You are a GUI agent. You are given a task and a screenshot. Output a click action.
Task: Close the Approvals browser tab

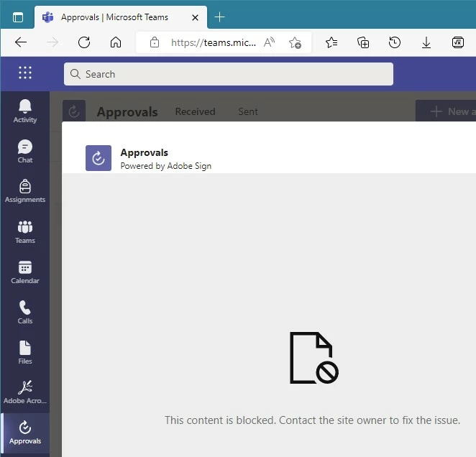pyautogui.click(x=195, y=17)
